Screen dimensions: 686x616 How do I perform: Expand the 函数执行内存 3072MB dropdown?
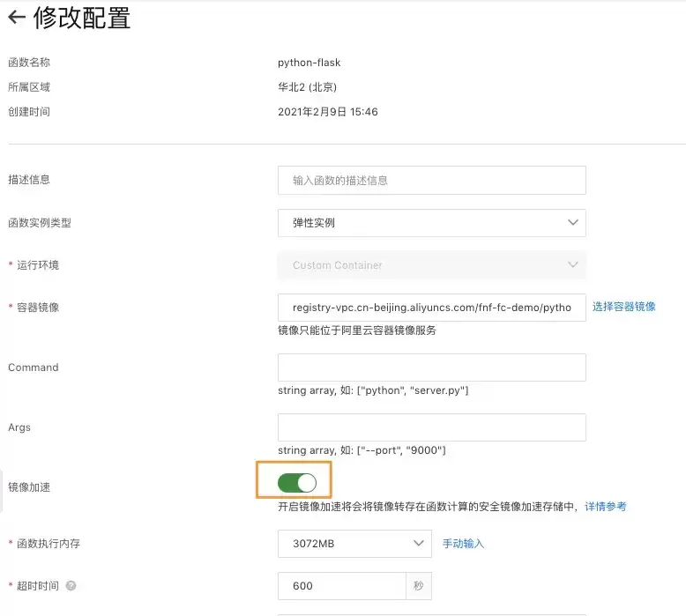click(x=354, y=544)
